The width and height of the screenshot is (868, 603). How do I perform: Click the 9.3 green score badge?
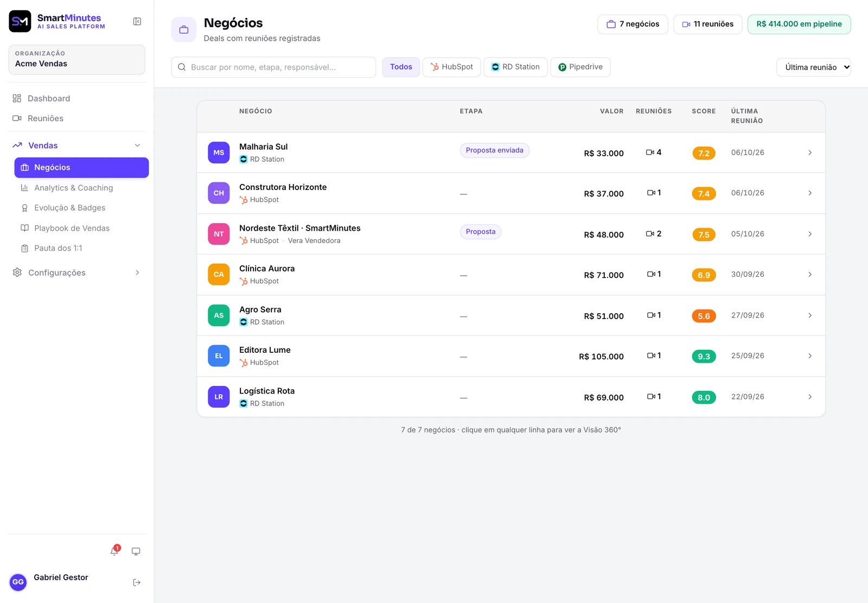[704, 357]
